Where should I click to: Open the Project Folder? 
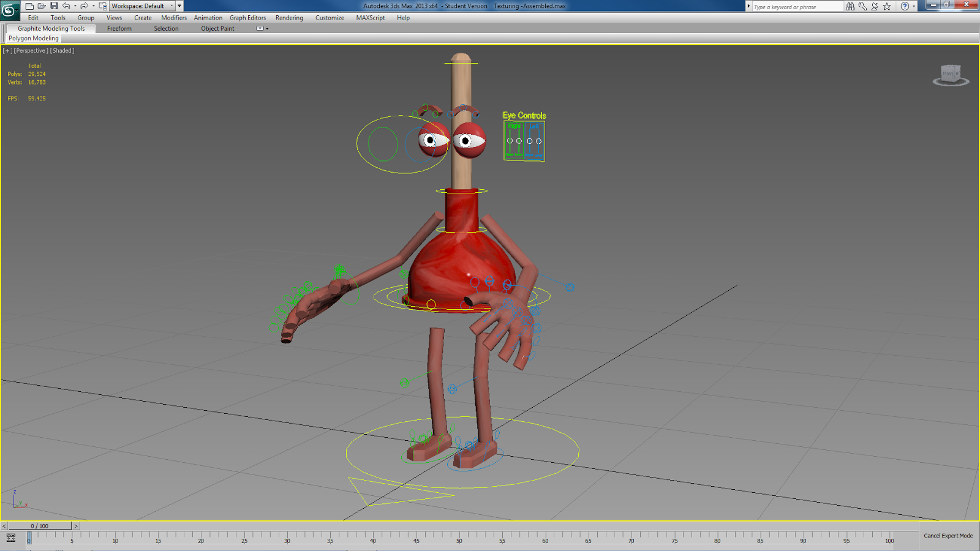point(102,5)
